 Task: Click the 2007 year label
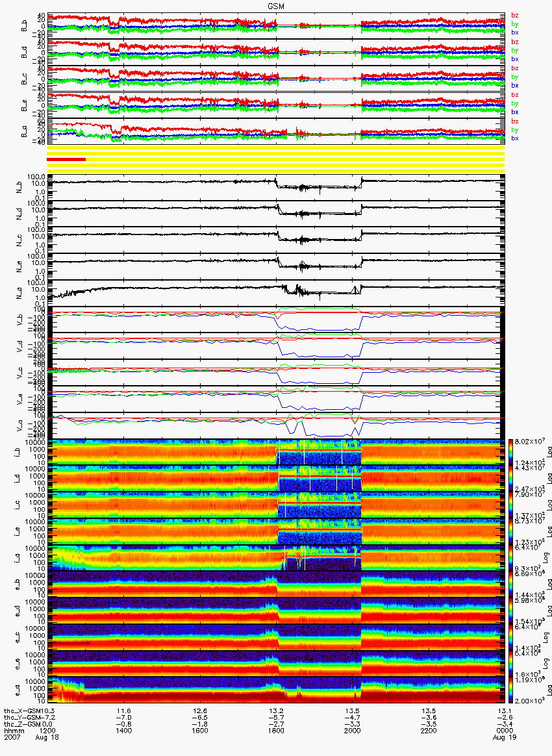(x=11, y=738)
